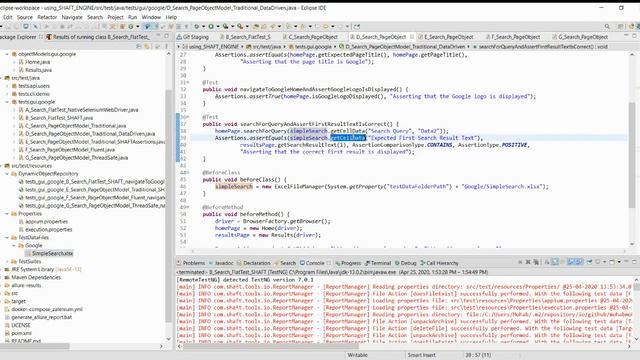The height and width of the screenshot is (360, 640).
Task: Collapse the TestDataFiles folder
Action: [x=7, y=238]
